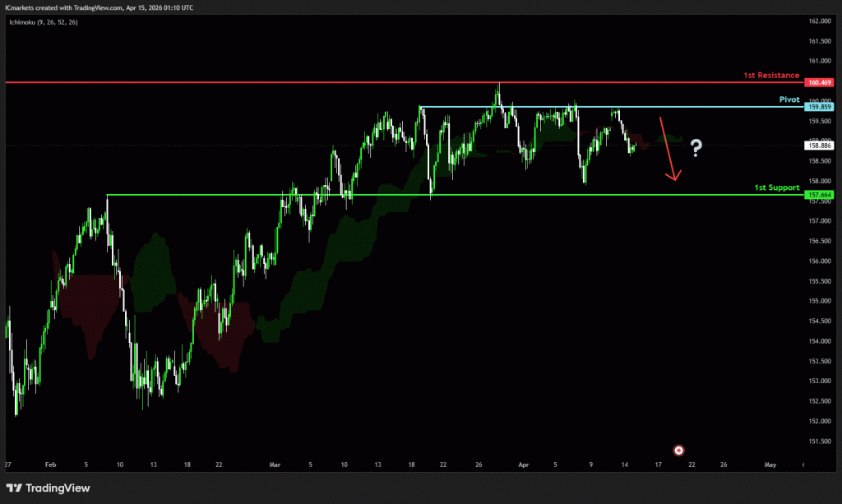Click the 162.000 value on the price scale
The width and height of the screenshot is (842, 504).
820,21
